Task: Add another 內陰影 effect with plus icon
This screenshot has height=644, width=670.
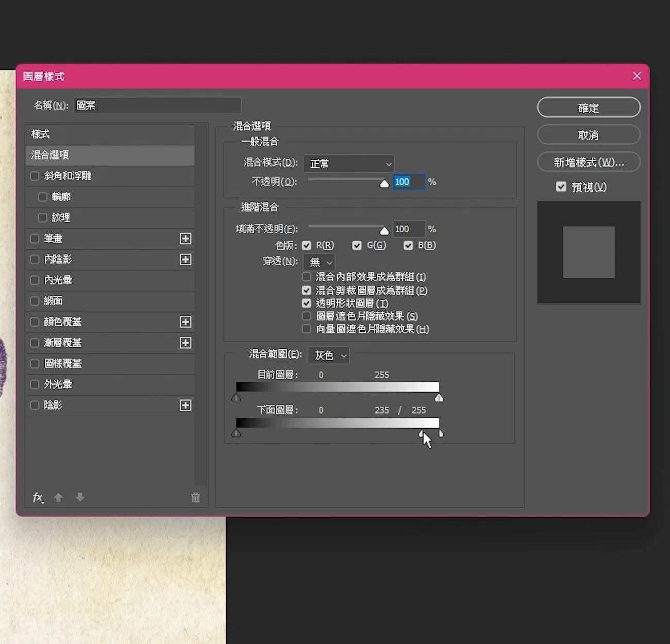Action: click(x=186, y=259)
